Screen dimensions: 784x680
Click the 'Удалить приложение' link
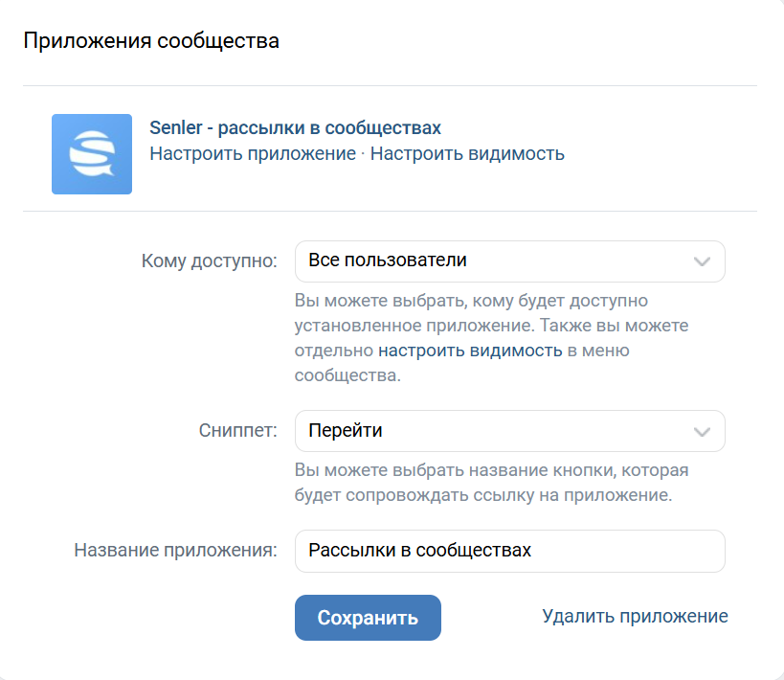pyautogui.click(x=635, y=616)
